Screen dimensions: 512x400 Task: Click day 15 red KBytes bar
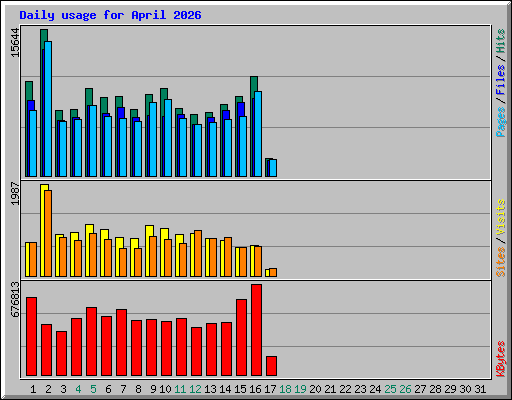pos(241,337)
